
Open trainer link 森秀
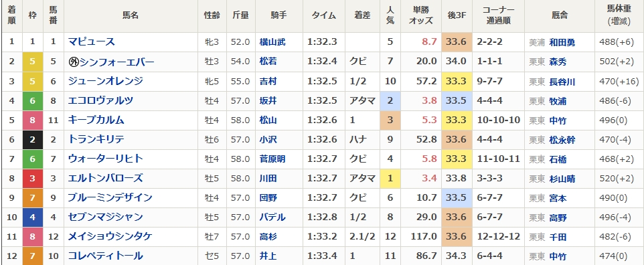point(558,62)
